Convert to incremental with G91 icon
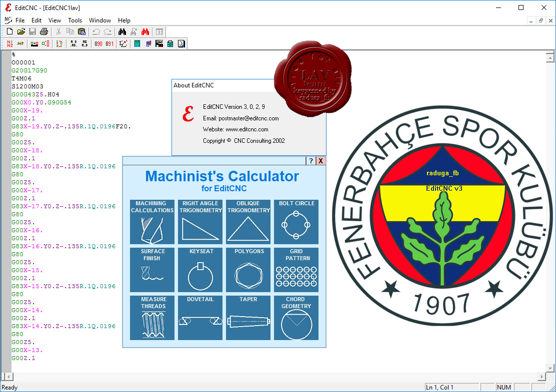The image size is (556, 392). tap(109, 43)
